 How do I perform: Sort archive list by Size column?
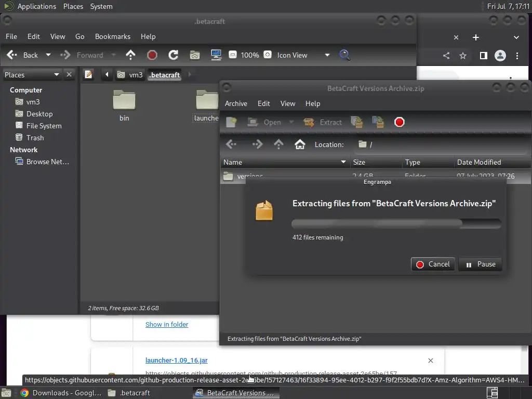(x=376, y=162)
